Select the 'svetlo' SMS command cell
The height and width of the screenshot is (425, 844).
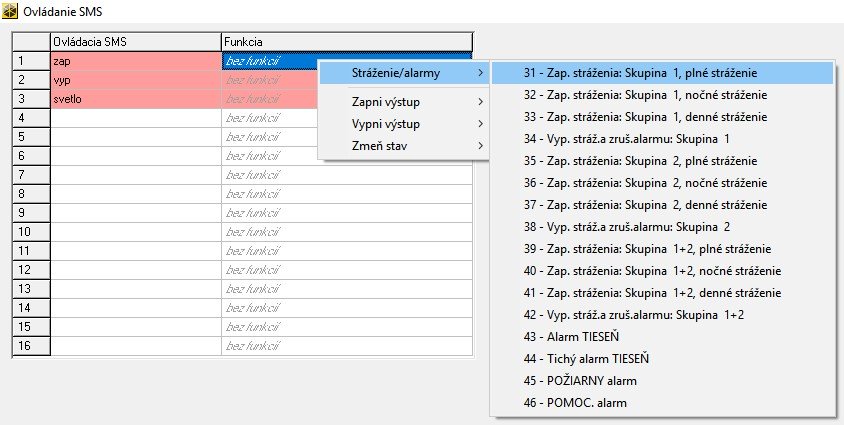pyautogui.click(x=135, y=99)
